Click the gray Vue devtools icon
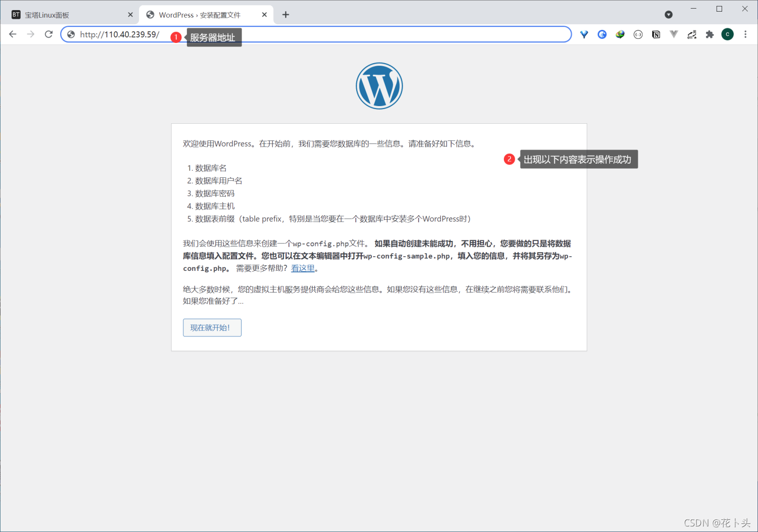Image resolution: width=758 pixels, height=532 pixels. pos(674,34)
